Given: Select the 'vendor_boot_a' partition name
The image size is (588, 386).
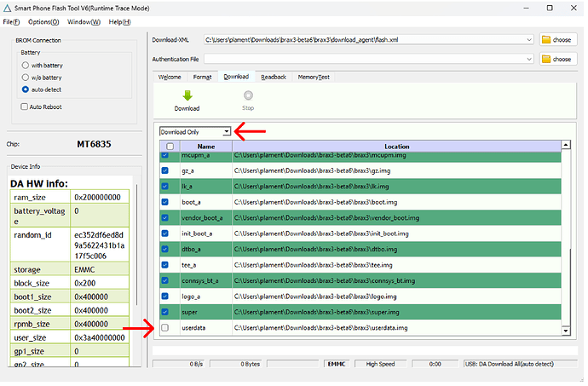Looking at the screenshot, I should point(203,218).
